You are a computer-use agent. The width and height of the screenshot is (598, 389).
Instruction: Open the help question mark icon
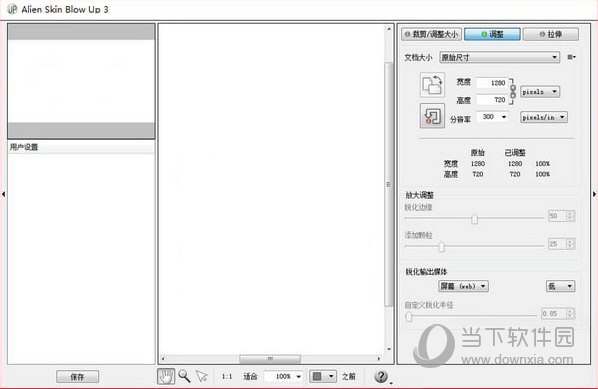381,376
